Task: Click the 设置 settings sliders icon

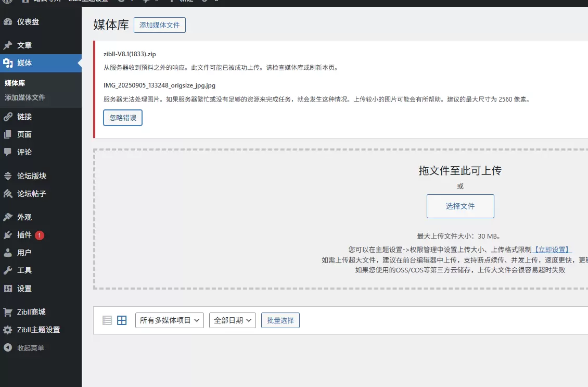Action: tap(8, 288)
